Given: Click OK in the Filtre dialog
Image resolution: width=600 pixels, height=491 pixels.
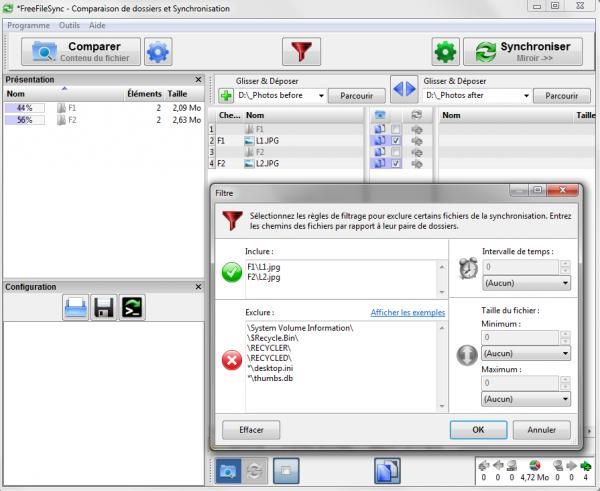Looking at the screenshot, I should coord(478,430).
